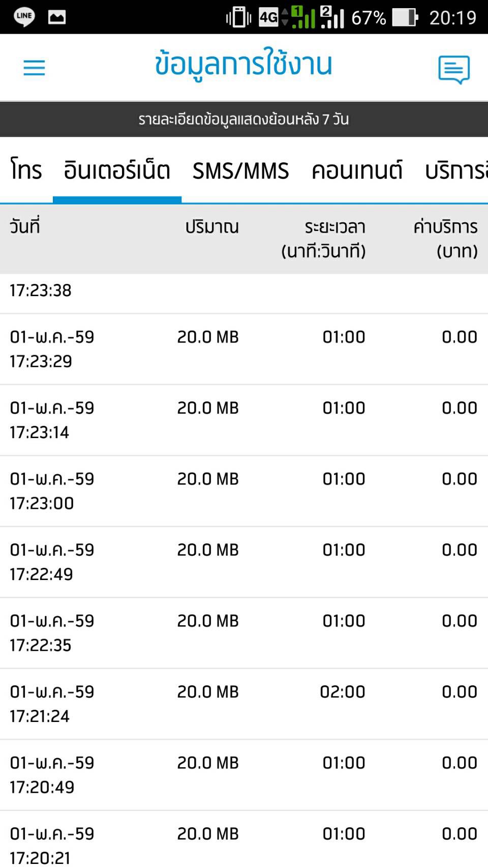Select the อินเตอร์เน็ต tab
Image resolution: width=488 pixels, height=868 pixels.
(x=117, y=170)
